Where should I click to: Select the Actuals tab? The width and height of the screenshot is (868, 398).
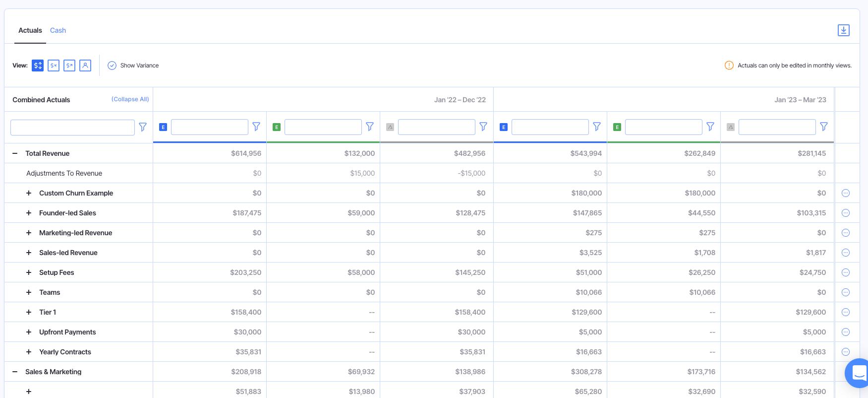pos(30,30)
